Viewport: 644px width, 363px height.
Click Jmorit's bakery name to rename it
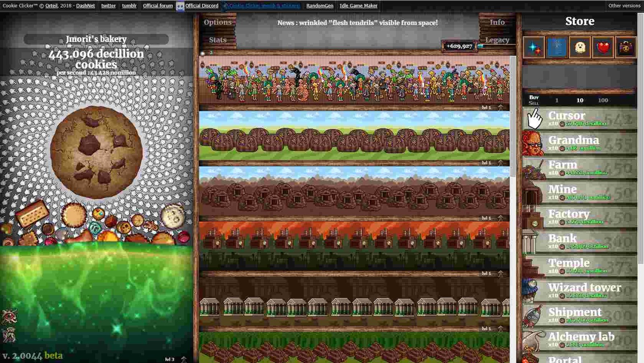[96, 39]
